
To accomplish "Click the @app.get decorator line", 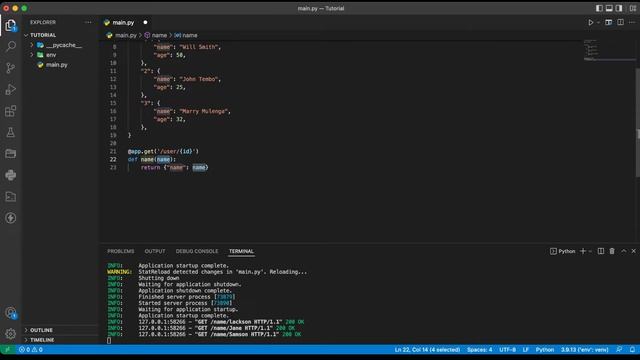I will (x=163, y=151).
